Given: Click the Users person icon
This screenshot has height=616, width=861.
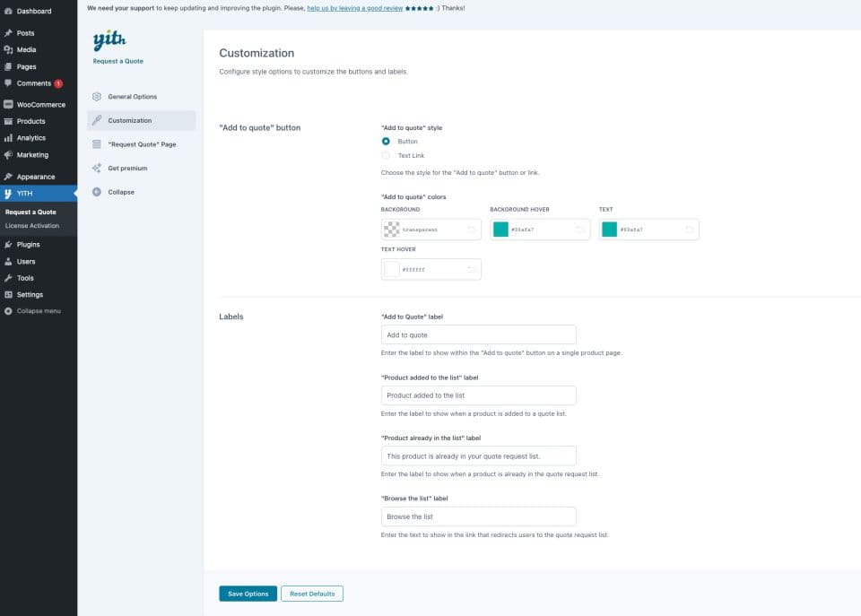Looking at the screenshot, I should 8,261.
